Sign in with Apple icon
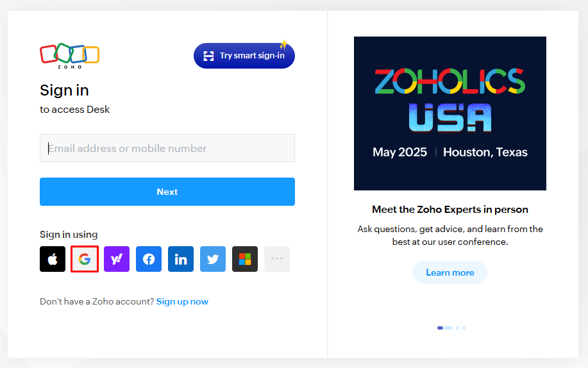 coord(53,259)
